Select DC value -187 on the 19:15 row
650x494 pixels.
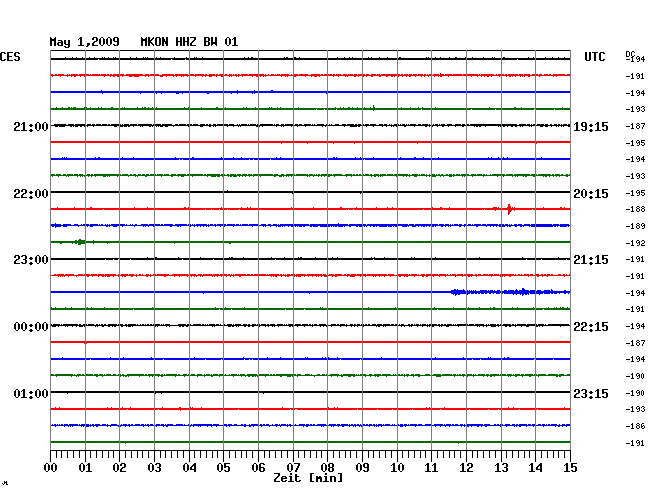pyautogui.click(x=635, y=126)
